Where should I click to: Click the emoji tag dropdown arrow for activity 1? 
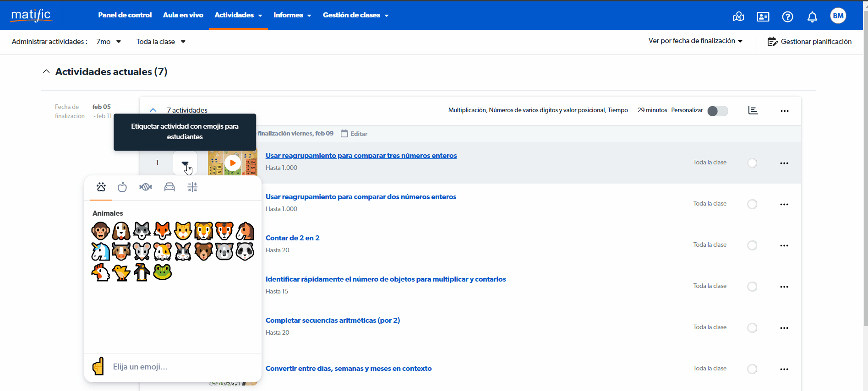click(x=185, y=163)
